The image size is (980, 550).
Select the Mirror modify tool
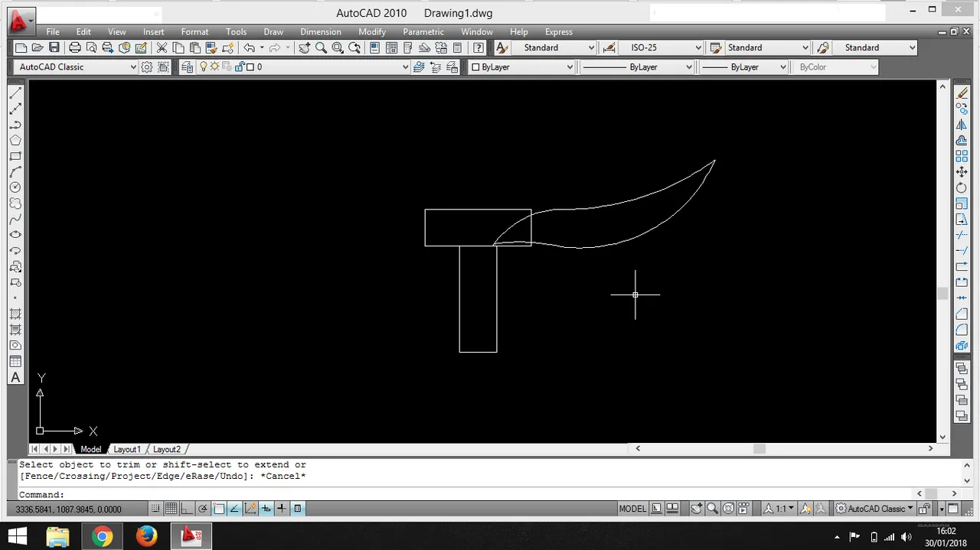pos(962,125)
